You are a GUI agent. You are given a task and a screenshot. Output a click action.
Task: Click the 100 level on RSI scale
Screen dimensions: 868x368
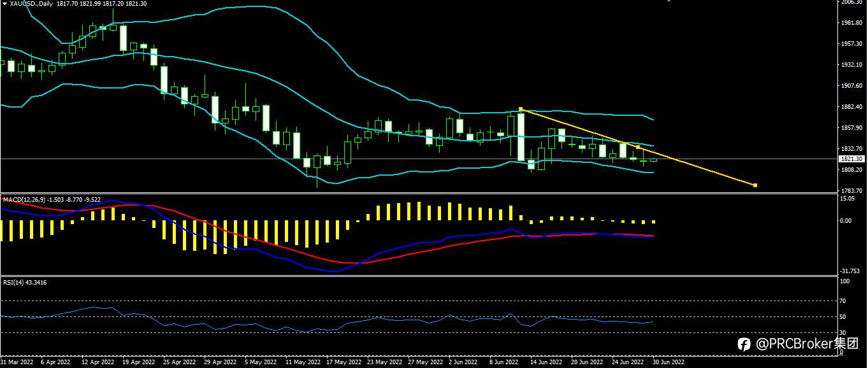coord(845,281)
